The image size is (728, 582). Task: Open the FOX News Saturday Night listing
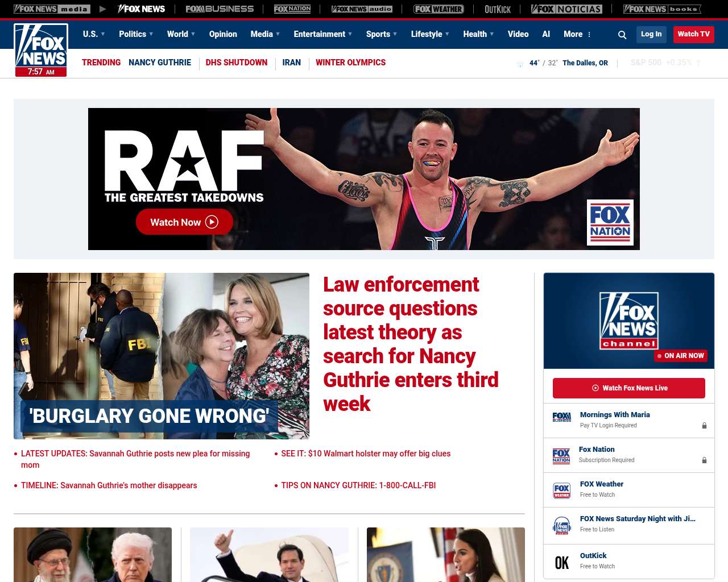[x=638, y=519]
